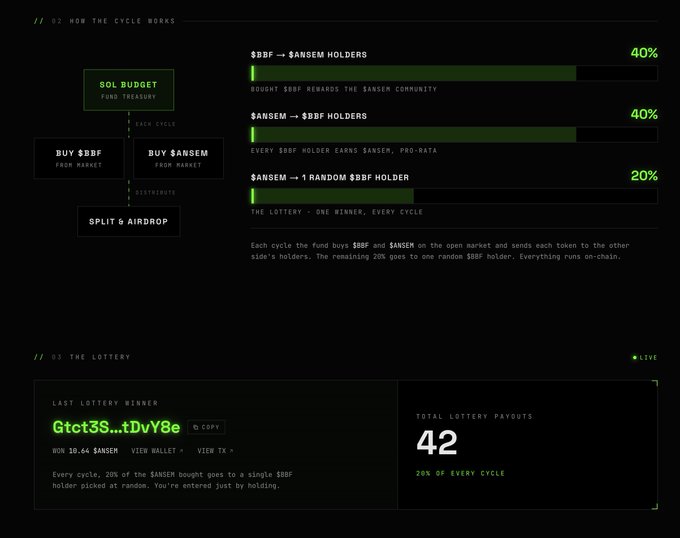
Task: Click the BUY $ANSEM from market box
Action: tap(178, 158)
